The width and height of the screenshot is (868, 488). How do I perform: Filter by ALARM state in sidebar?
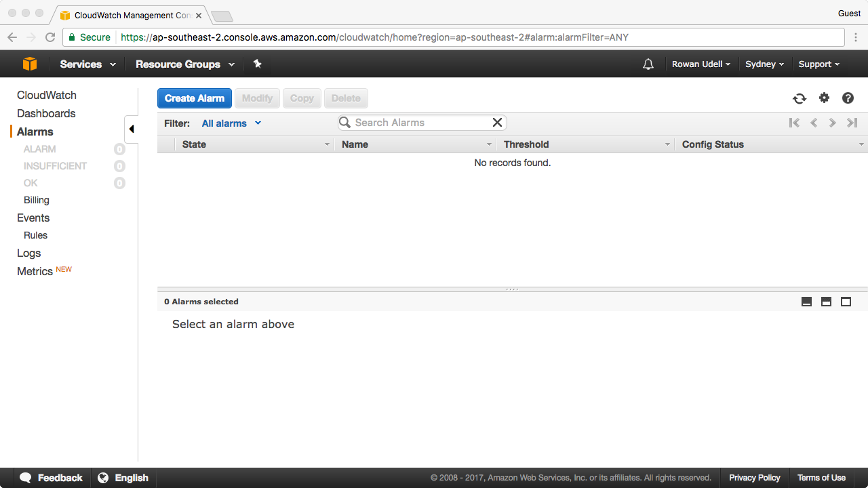[40, 149]
